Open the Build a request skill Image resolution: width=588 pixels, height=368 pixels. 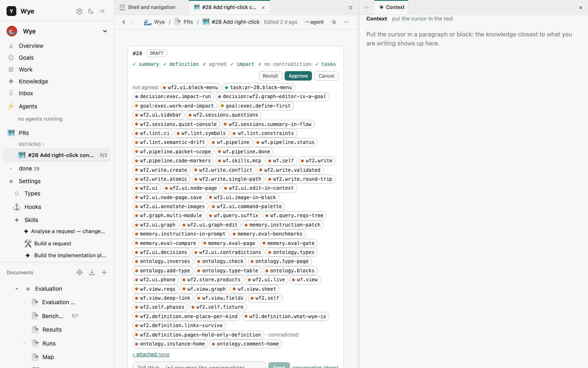click(x=53, y=243)
